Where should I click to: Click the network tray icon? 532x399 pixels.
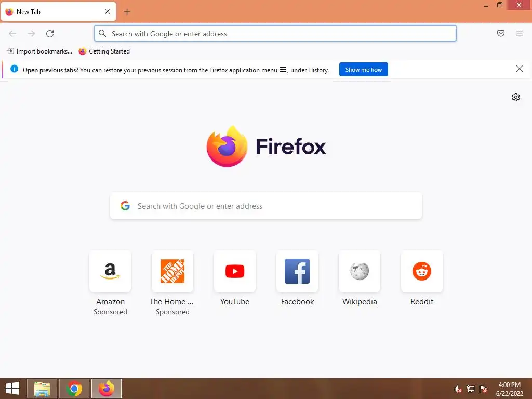click(471, 389)
